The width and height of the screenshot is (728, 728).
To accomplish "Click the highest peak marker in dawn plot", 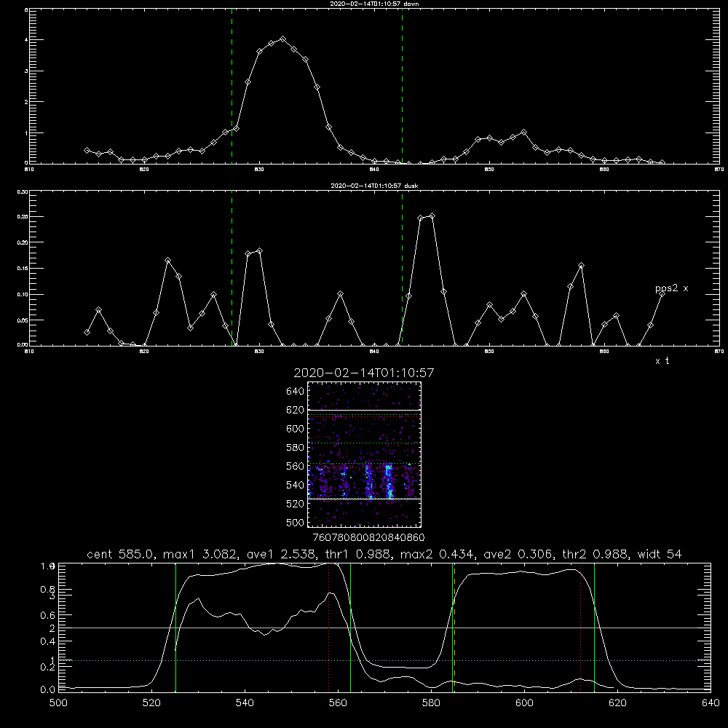I will (282, 39).
